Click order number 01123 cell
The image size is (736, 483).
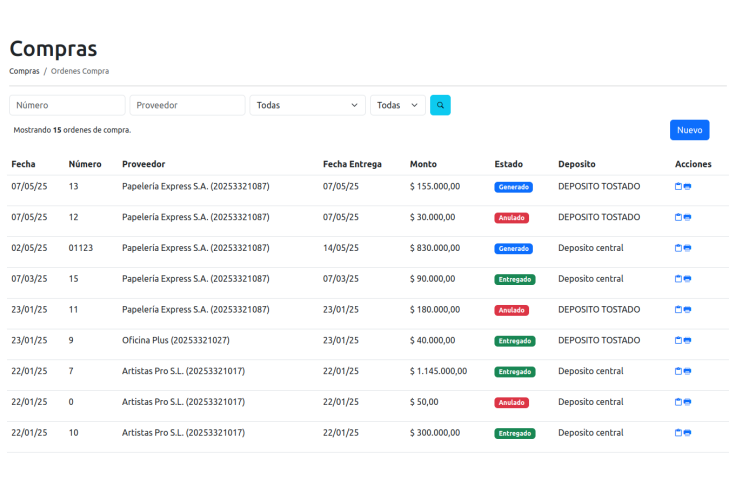tap(81, 248)
